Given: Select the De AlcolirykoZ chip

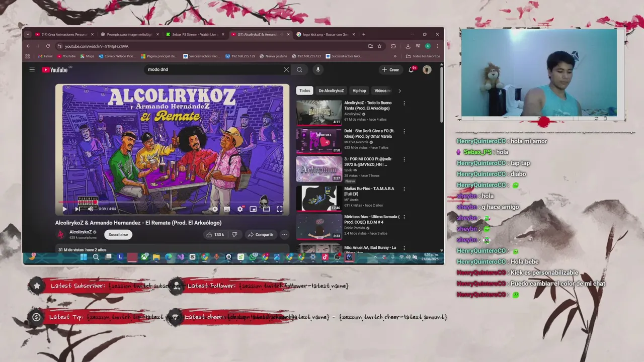Looking at the screenshot, I should coord(331,91).
